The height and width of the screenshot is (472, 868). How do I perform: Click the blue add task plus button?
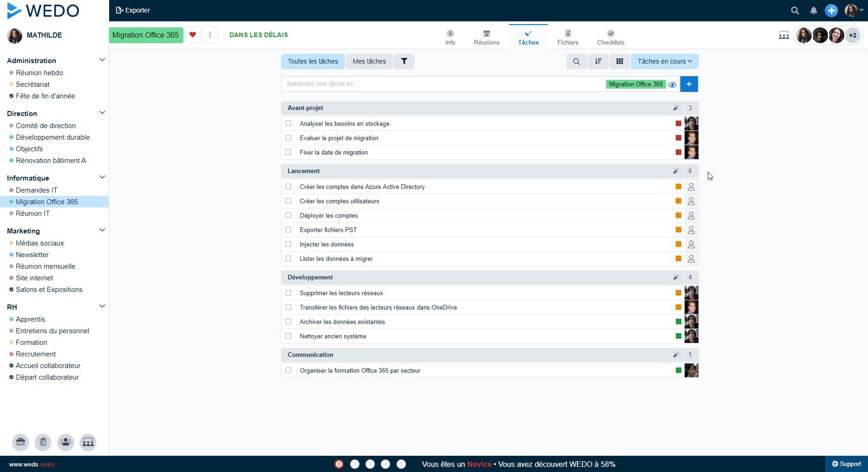click(x=689, y=84)
